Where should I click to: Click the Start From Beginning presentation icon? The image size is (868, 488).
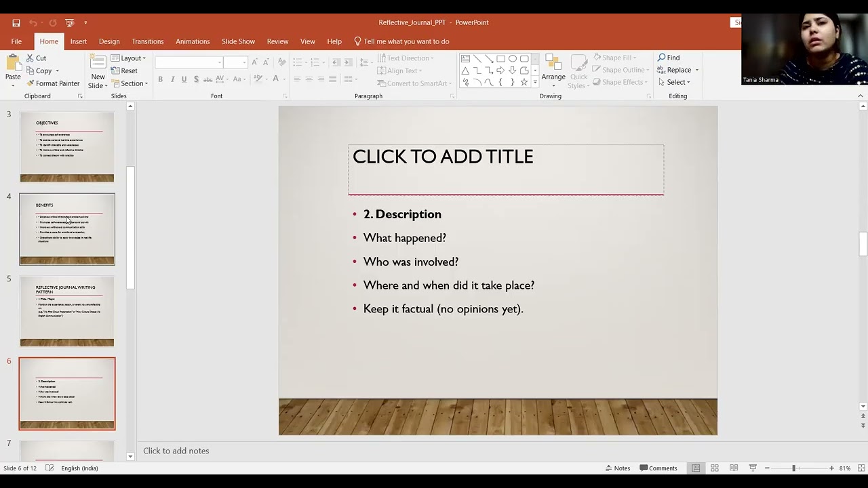tap(68, 23)
